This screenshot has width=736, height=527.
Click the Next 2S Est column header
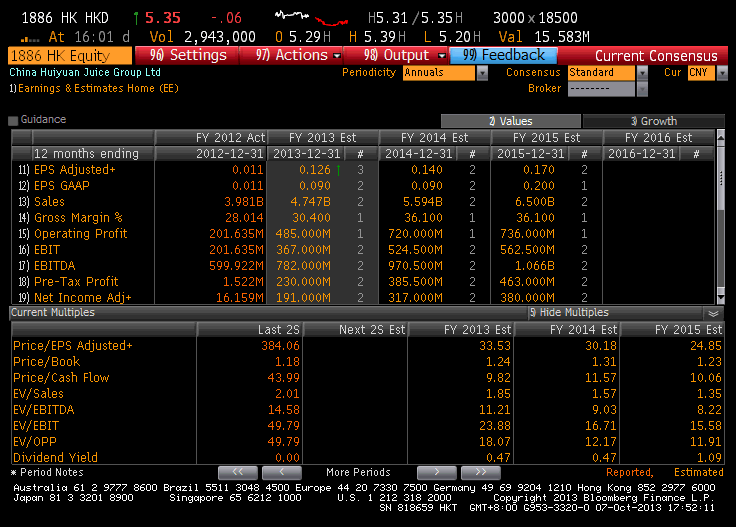pyautogui.click(x=355, y=330)
